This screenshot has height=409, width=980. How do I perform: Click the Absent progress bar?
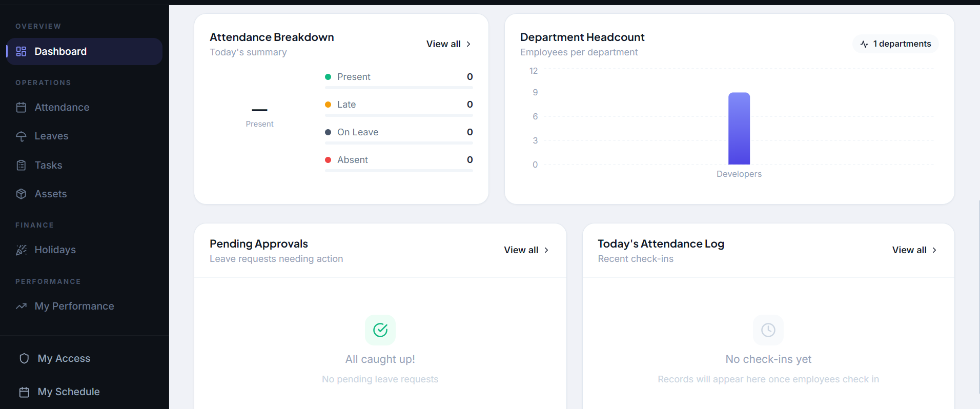point(399,171)
